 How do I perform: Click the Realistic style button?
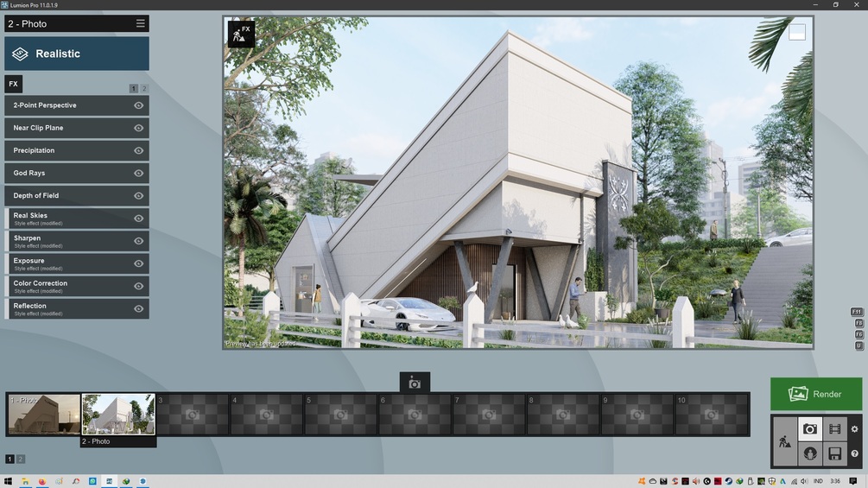[77, 54]
